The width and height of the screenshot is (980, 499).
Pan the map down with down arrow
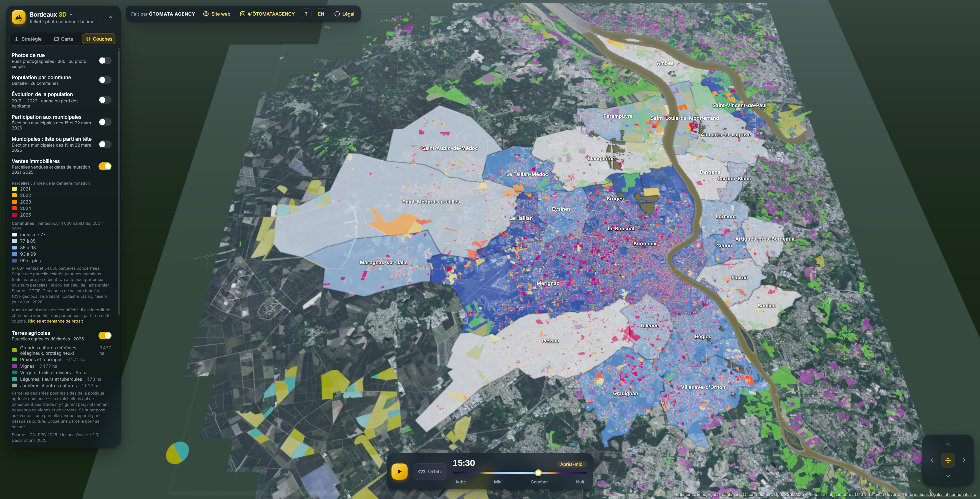pyautogui.click(x=948, y=476)
